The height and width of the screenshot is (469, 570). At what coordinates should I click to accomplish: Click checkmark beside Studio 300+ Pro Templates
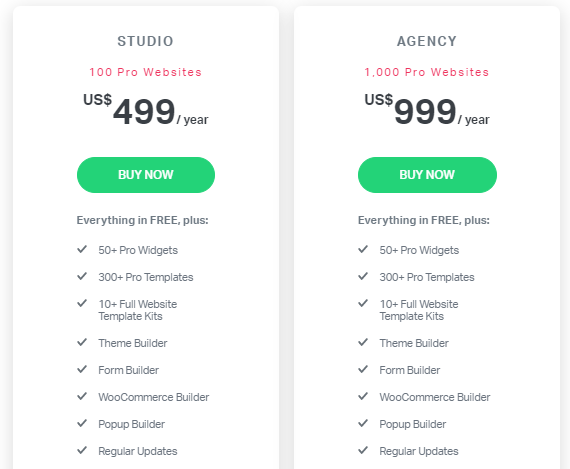coord(82,276)
